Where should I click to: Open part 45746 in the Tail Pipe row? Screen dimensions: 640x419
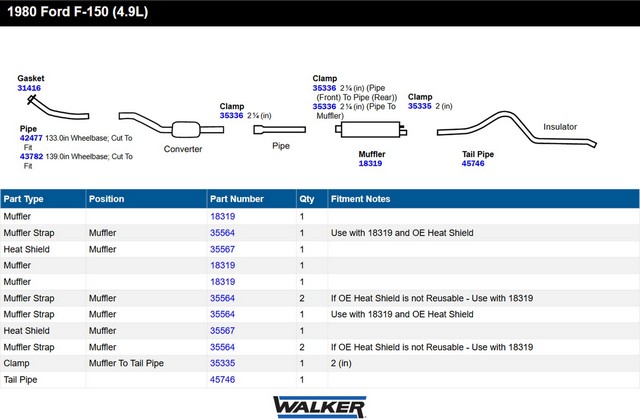click(223, 379)
